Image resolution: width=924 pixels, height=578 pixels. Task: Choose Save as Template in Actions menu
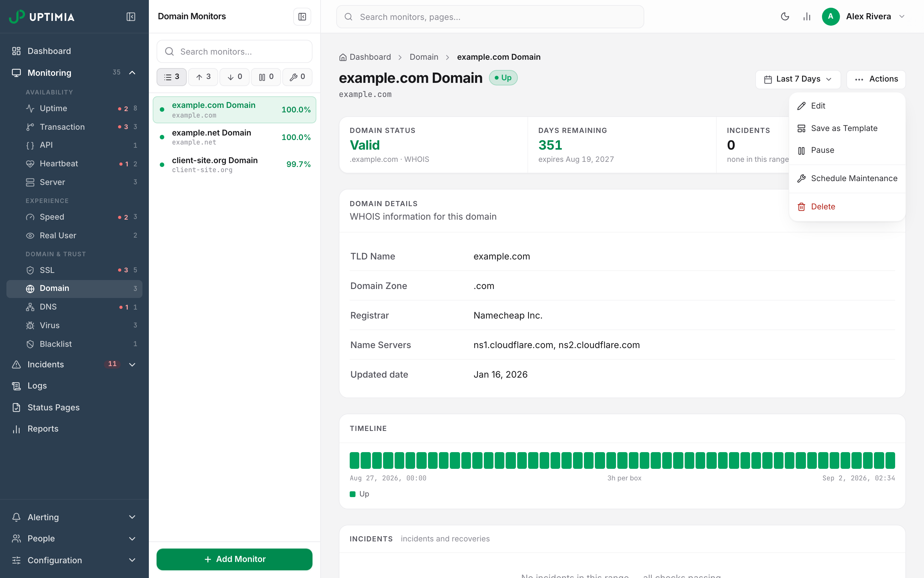pos(847,128)
